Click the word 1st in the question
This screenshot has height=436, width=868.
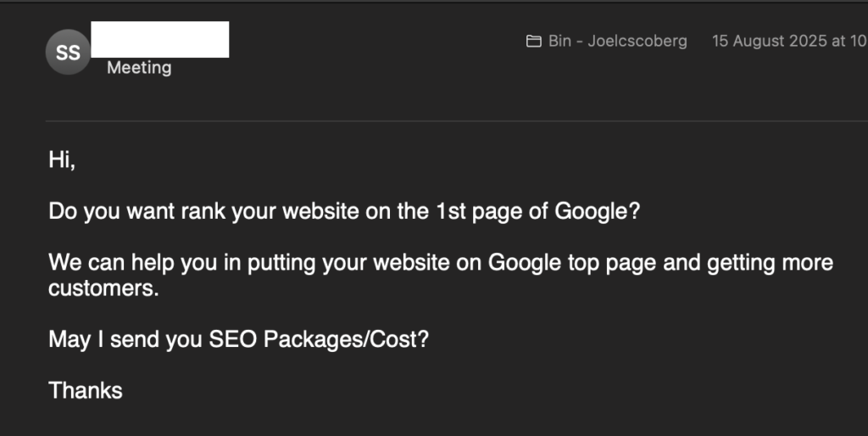(x=451, y=211)
